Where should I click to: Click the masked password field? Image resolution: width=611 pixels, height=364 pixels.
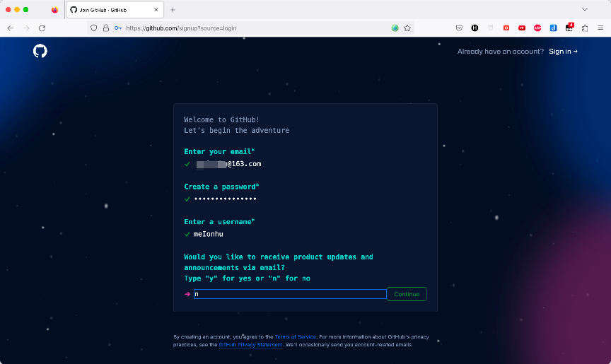(225, 199)
